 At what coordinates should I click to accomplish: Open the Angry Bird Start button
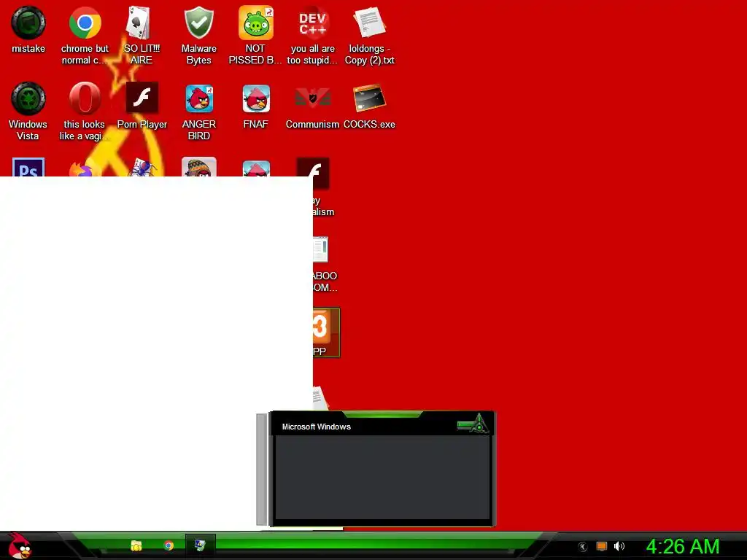19,545
